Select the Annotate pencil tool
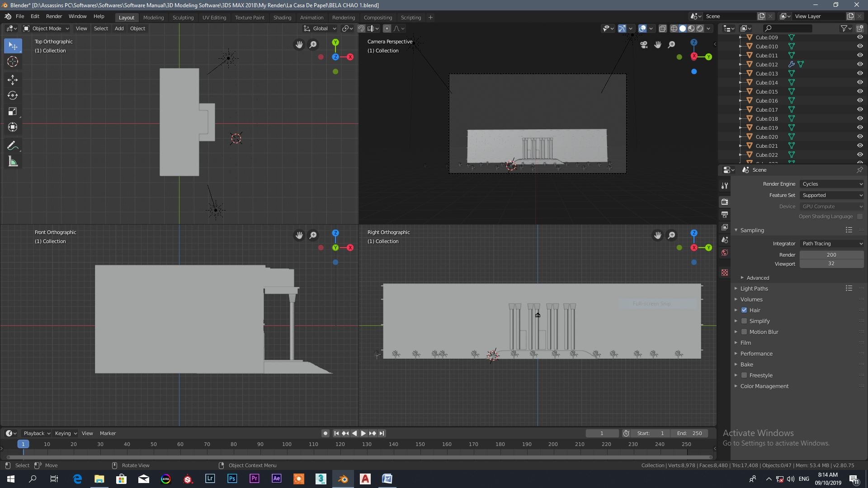The width and height of the screenshot is (868, 488). (x=13, y=145)
